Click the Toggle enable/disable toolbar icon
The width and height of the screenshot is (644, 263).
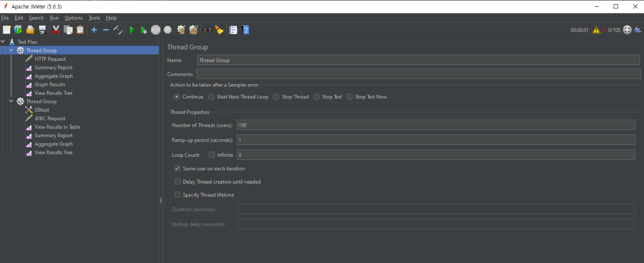pyautogui.click(x=118, y=30)
